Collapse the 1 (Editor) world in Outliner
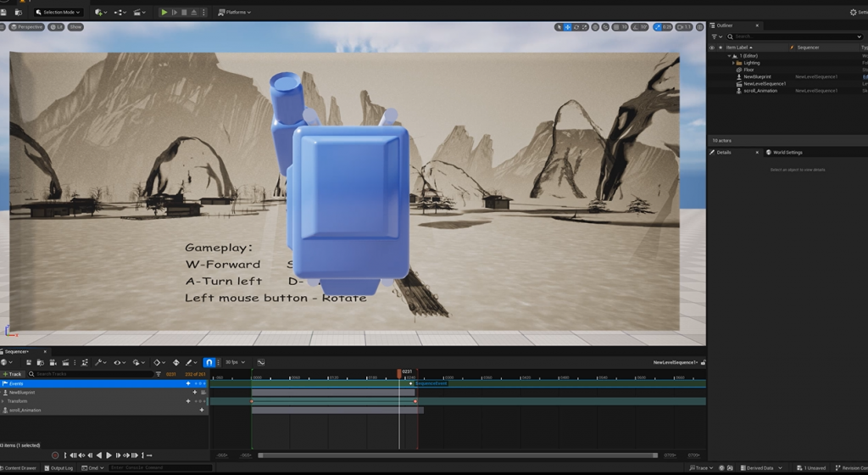Image resolution: width=868 pixels, height=475 pixels. [x=729, y=56]
